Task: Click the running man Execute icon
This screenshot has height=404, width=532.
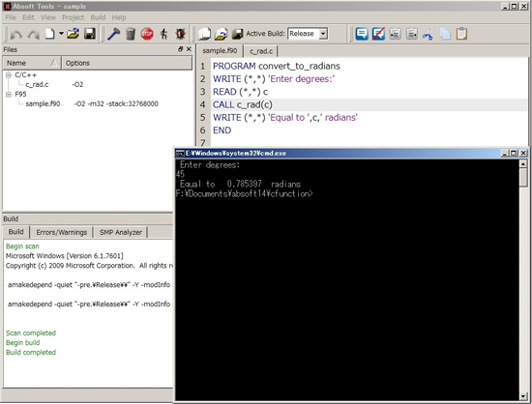Action: [x=163, y=34]
